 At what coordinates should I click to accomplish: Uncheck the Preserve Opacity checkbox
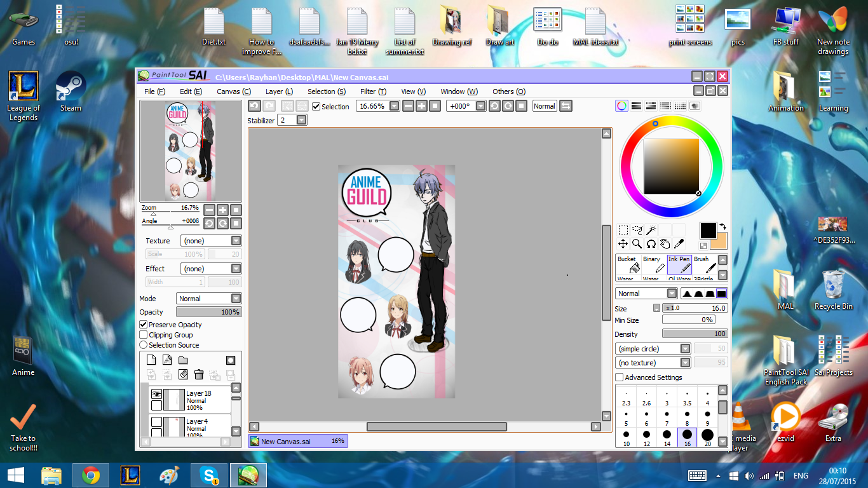144,325
